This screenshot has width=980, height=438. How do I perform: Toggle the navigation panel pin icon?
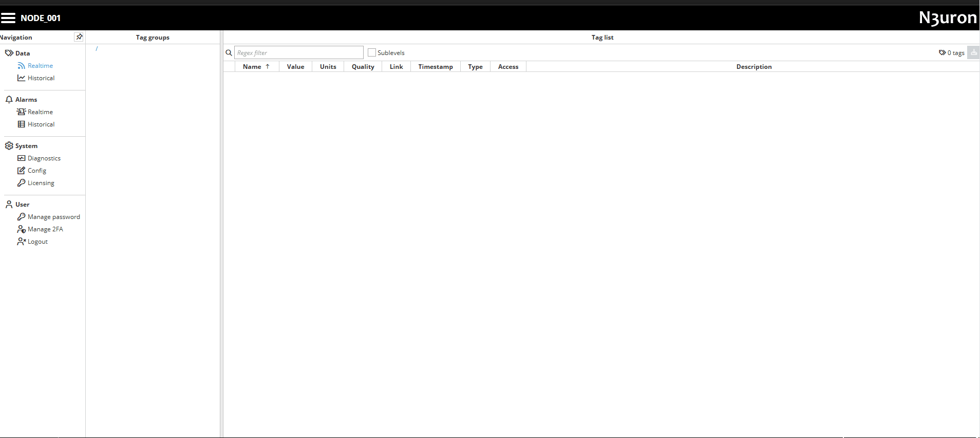pos(79,37)
